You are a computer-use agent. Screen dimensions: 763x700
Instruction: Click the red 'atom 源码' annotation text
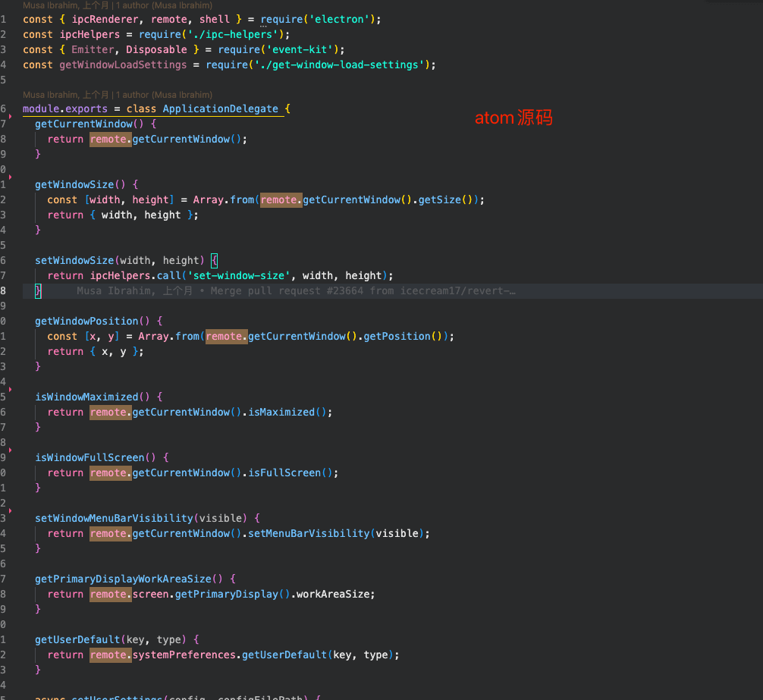pos(513,118)
